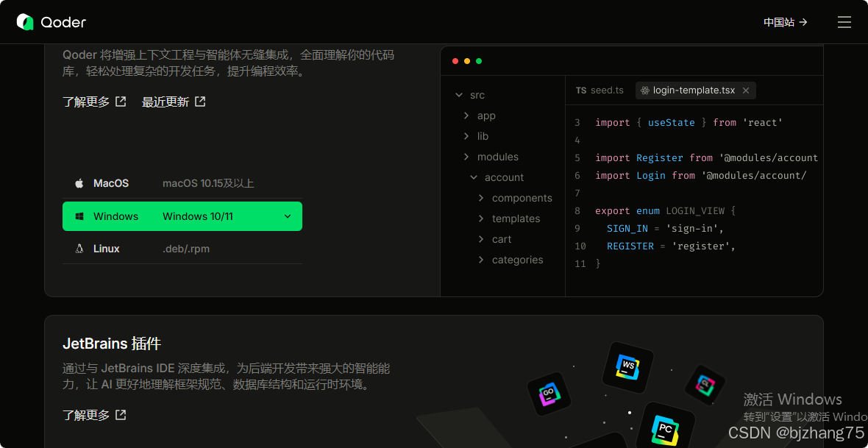Click the Apple logo icon
Viewport: 868px width, 448px height.
(x=79, y=183)
